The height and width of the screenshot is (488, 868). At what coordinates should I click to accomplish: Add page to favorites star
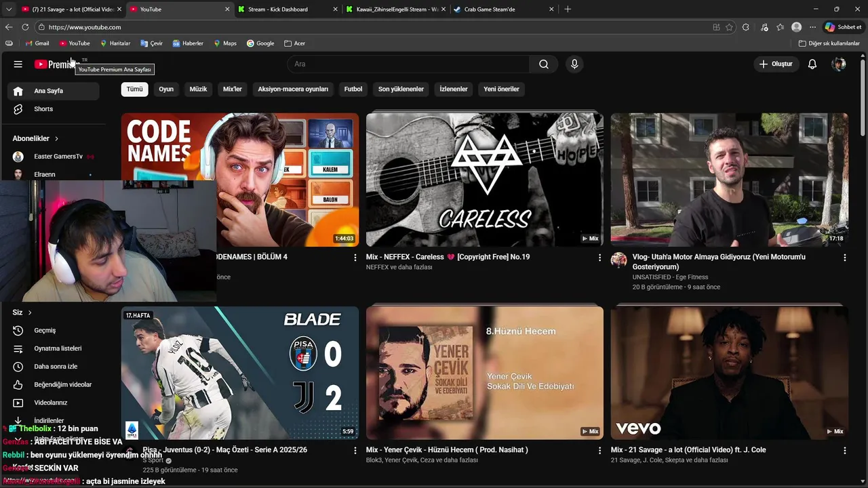coord(729,27)
